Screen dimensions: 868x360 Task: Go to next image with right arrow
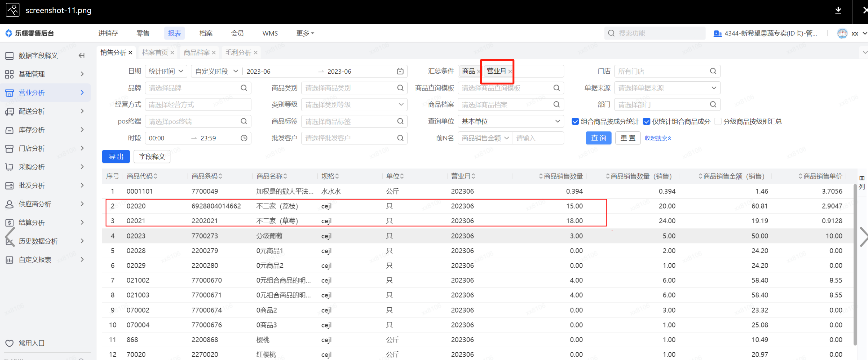pos(863,237)
